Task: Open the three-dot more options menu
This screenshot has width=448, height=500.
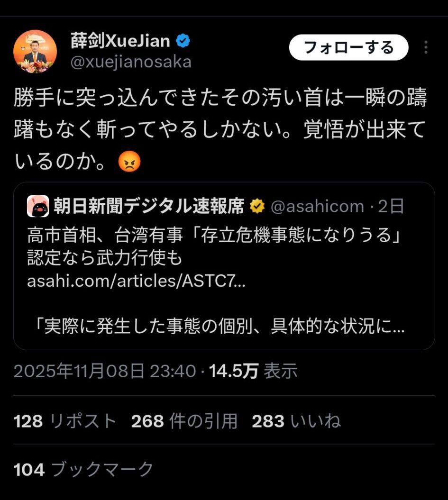Action: pos(426,47)
